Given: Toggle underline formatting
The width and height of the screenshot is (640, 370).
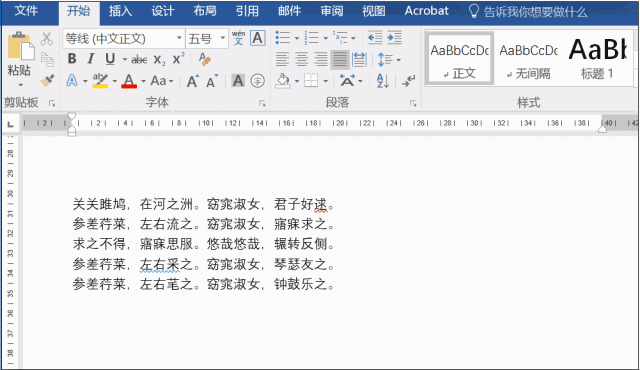Looking at the screenshot, I should tap(110, 59).
